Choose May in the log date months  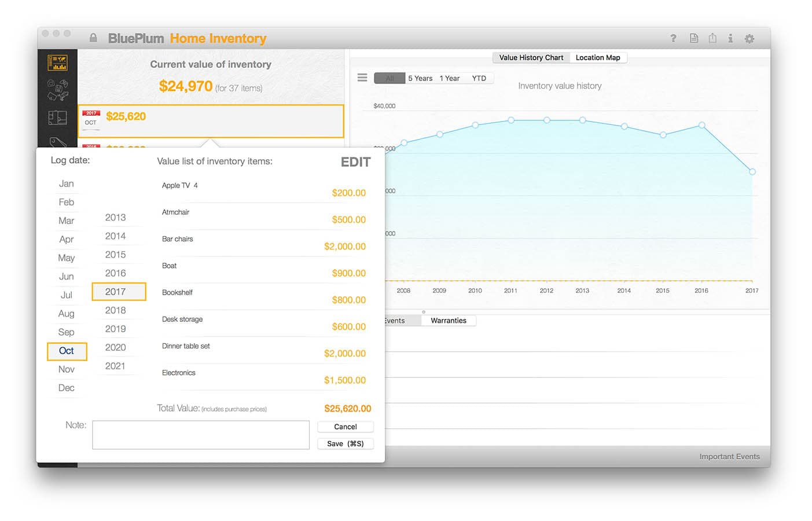(x=67, y=258)
